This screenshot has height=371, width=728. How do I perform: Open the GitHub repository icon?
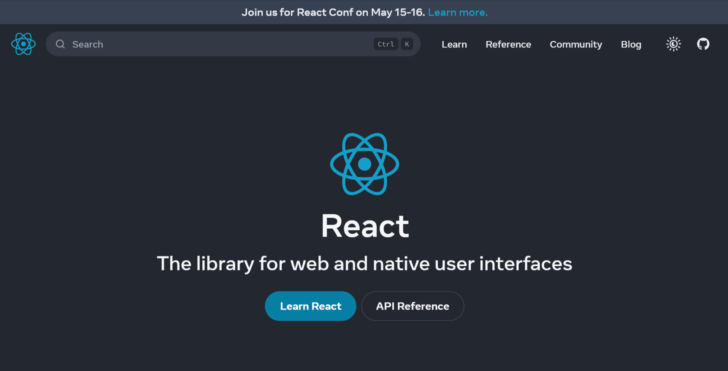coord(703,44)
